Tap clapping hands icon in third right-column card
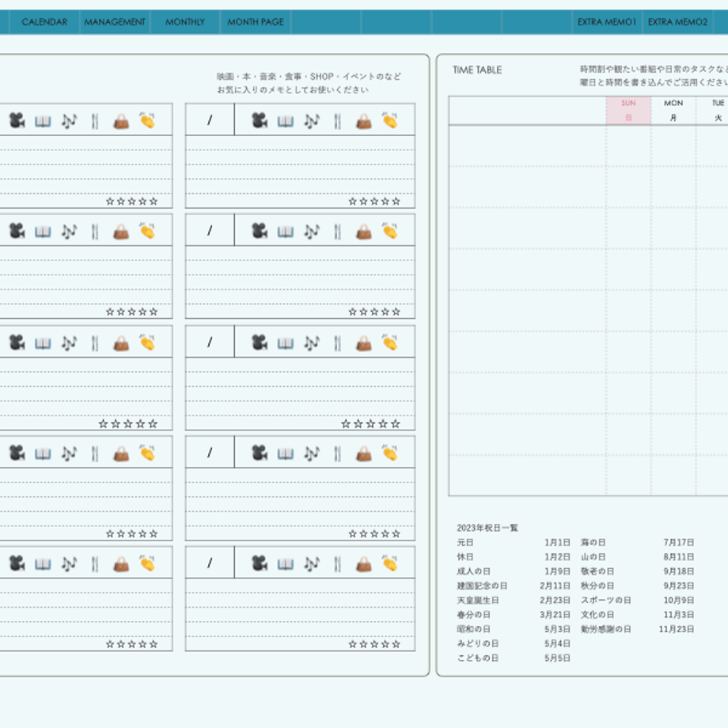 coord(390,342)
